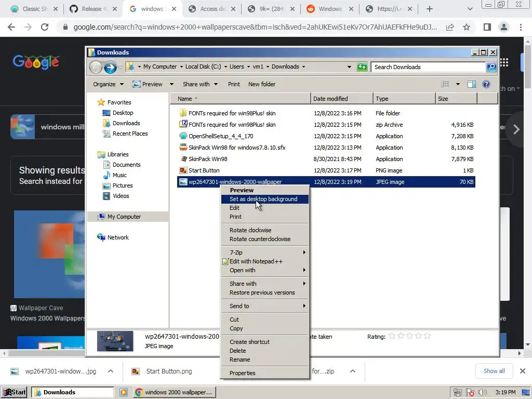Close the Chrome downloads bar
Screen dimensions: 532x399
coord(523,371)
